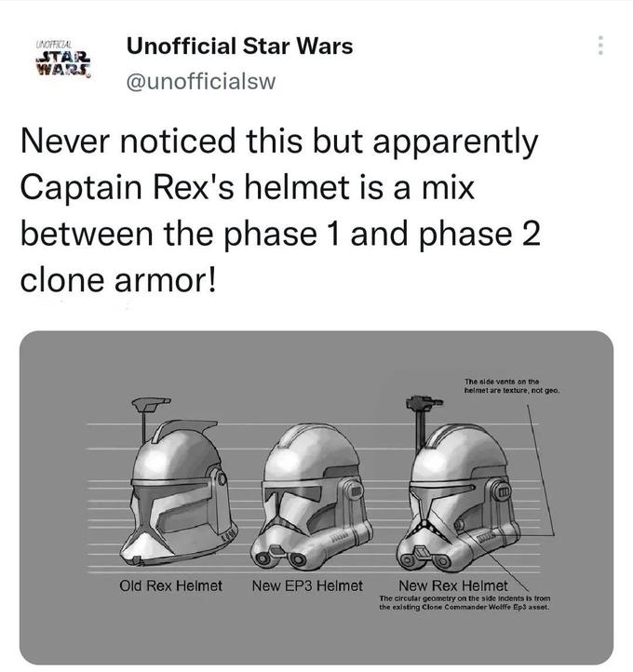Screen dimensions: 633x672
Task: Select the "Old Rex Helmet" caption
Action: click(170, 585)
